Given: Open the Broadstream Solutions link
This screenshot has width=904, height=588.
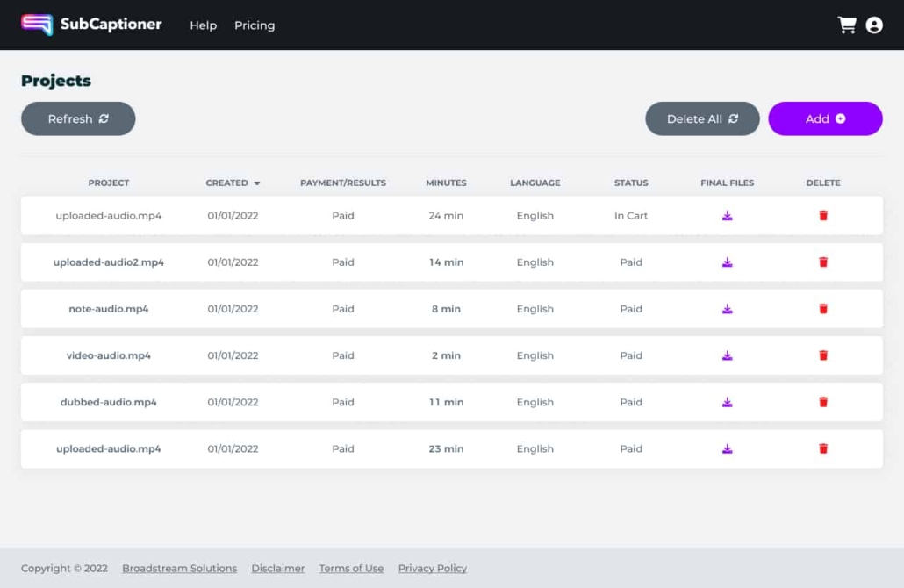Looking at the screenshot, I should 179,568.
